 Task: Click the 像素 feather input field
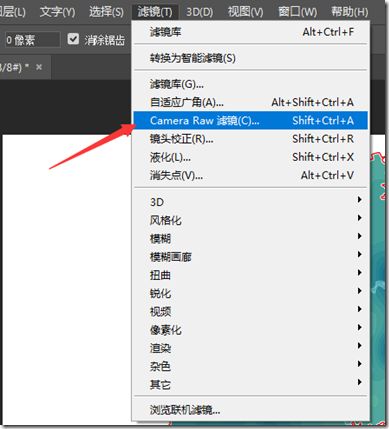point(32,40)
